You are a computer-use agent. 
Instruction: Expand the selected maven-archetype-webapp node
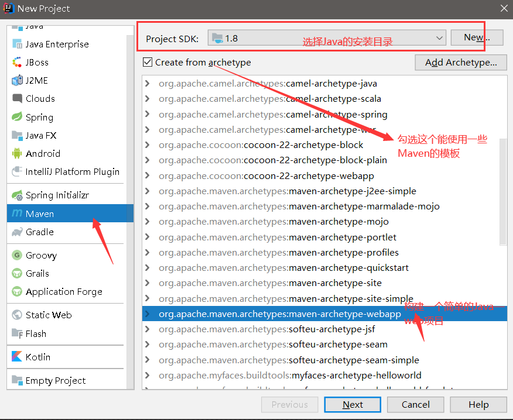point(147,314)
